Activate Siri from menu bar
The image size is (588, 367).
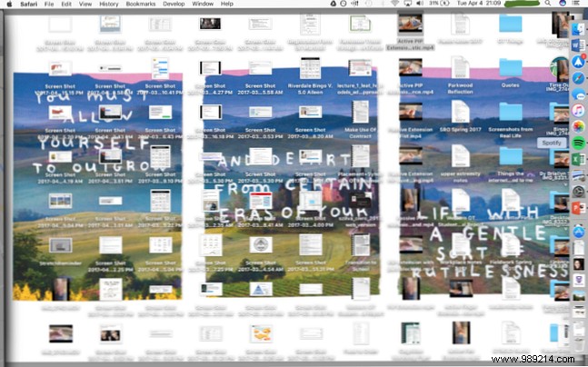[563, 4]
